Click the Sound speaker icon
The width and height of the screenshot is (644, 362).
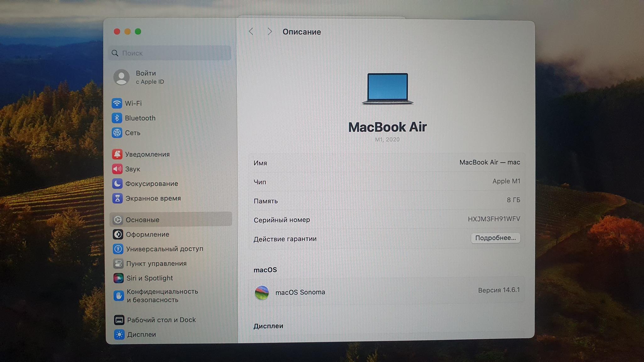click(117, 169)
